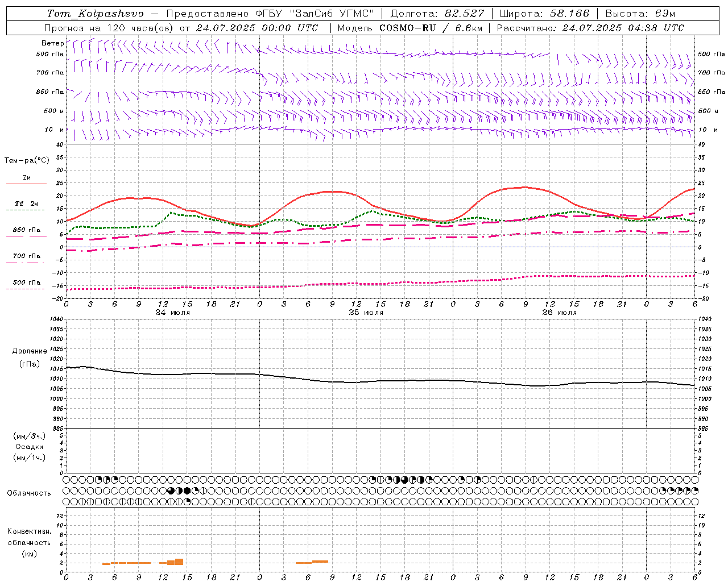Click the Прогноз на 120 часа(ов) forecast text
Image resolution: width=728 pixels, height=582 pixels.
(110, 28)
